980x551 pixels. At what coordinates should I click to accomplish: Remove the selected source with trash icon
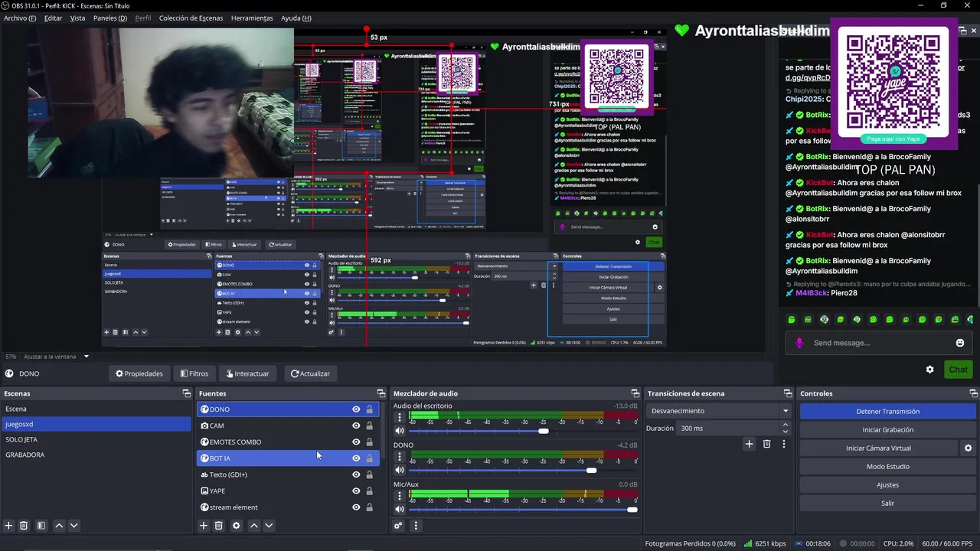coord(219,526)
